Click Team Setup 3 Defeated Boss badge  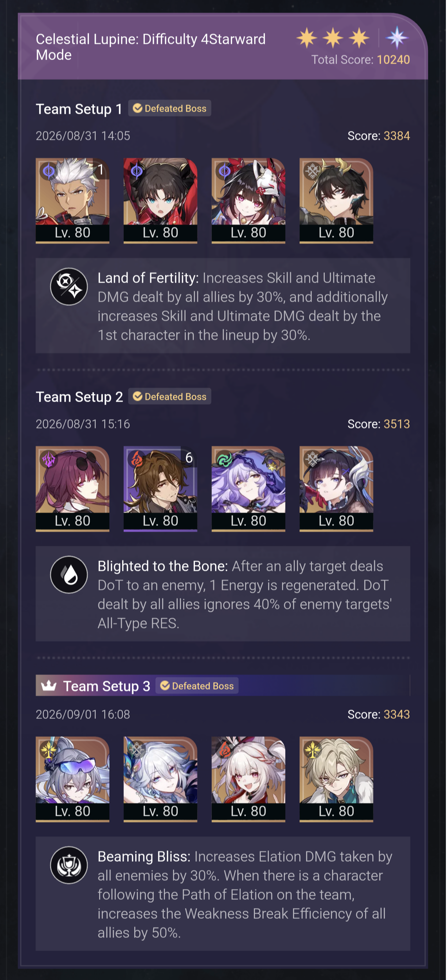click(197, 686)
